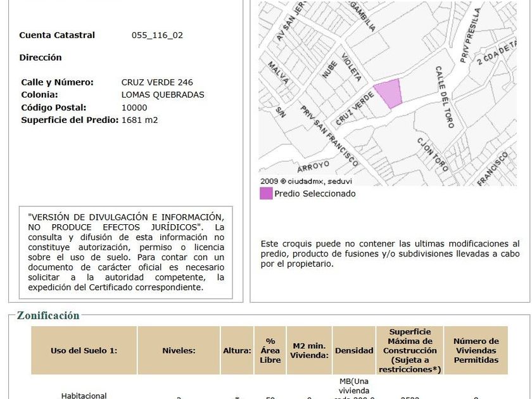This screenshot has width=532, height=399.
Task: Click the Densidad column header
Action: click(x=354, y=350)
